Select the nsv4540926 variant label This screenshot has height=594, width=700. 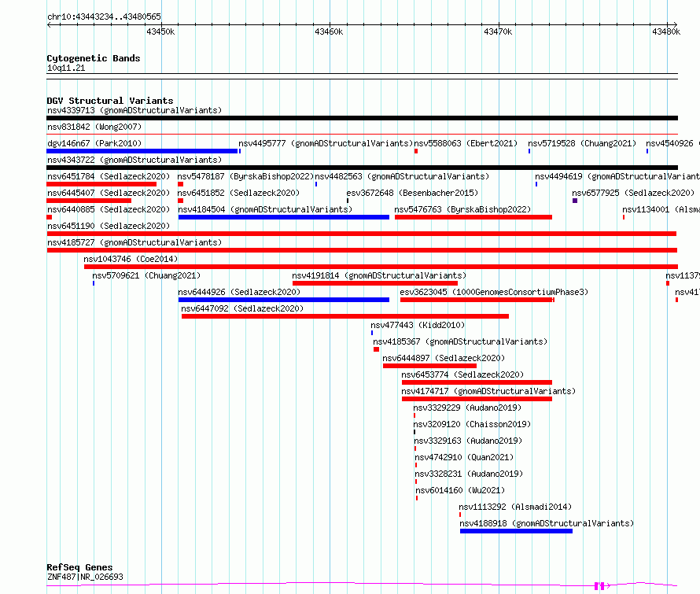coord(672,143)
